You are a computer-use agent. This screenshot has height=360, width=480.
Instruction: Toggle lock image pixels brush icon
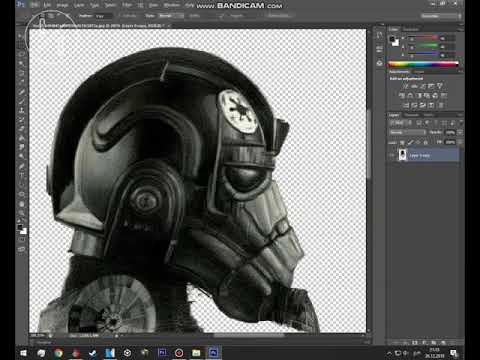pyautogui.click(x=410, y=142)
